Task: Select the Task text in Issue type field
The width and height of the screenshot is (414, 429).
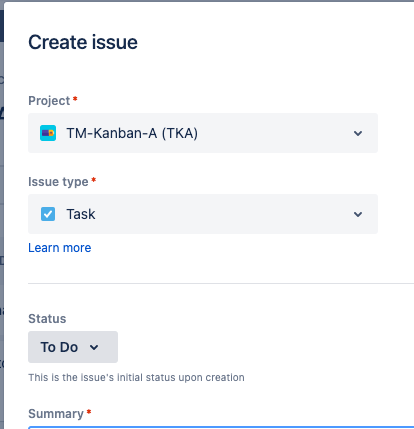Action: [81, 214]
